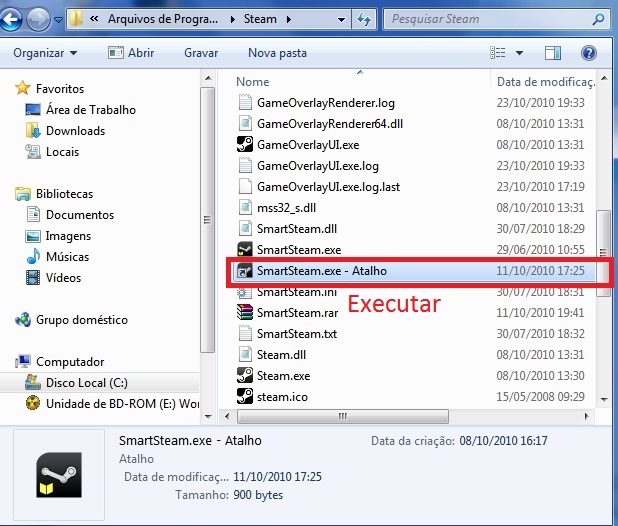Click the mss32_s.dll file icon
Image resolution: width=618 pixels, height=526 pixels.
tap(245, 208)
